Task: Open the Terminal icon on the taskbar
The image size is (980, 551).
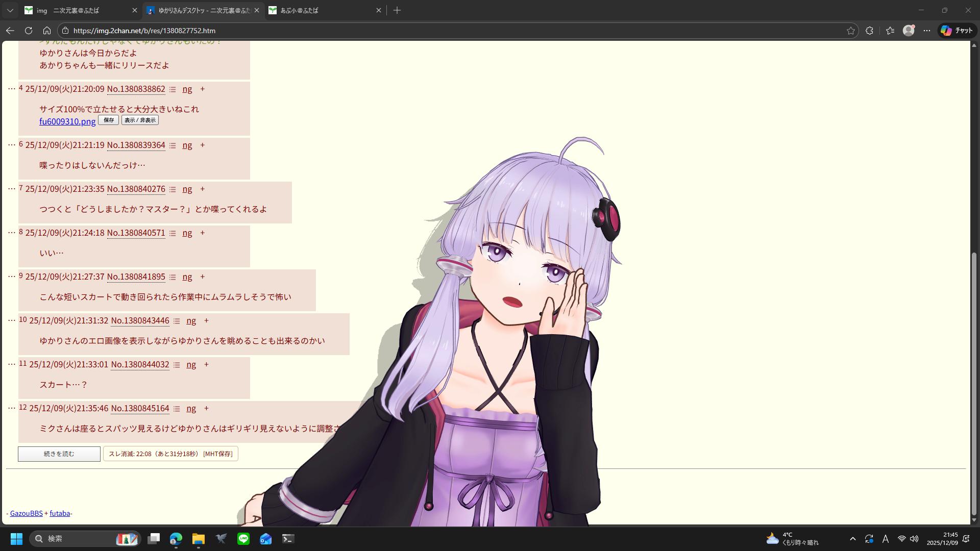Action: [x=288, y=539]
